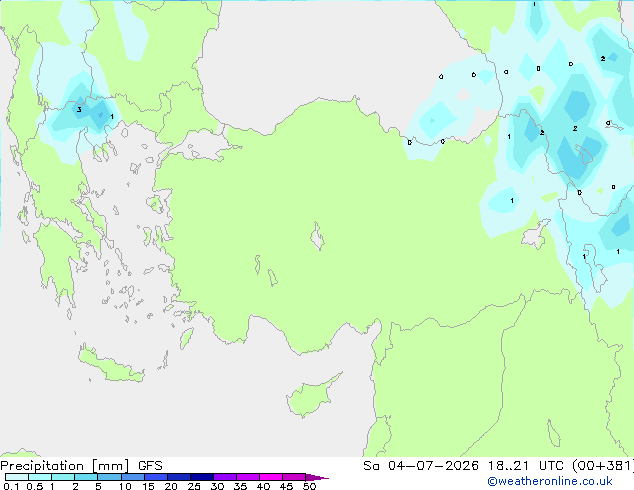
Task: Click the 40–45 mm magenta legend swatch
Action: 271,477
